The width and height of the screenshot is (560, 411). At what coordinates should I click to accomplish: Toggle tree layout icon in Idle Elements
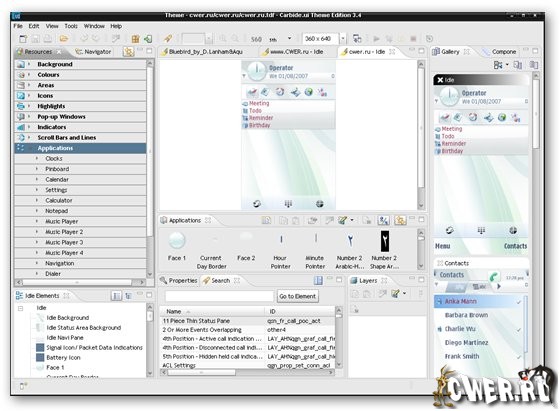pos(129,296)
